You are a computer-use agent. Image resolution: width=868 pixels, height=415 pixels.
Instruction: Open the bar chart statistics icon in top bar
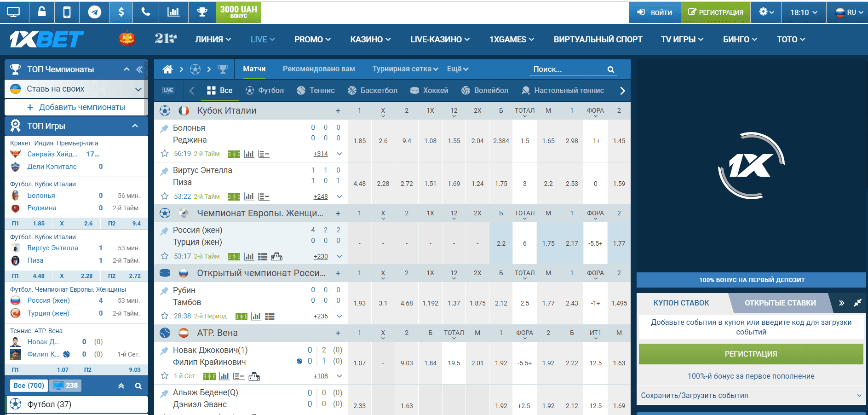point(173,12)
